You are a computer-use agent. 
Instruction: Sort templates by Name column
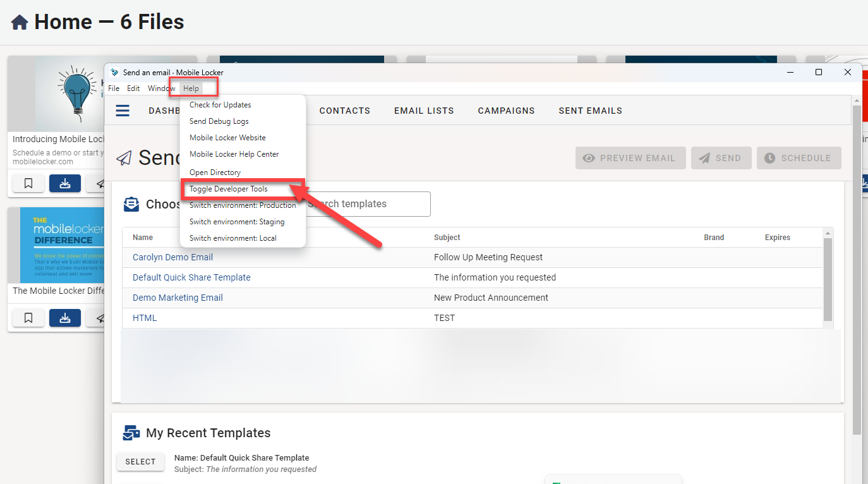click(143, 238)
